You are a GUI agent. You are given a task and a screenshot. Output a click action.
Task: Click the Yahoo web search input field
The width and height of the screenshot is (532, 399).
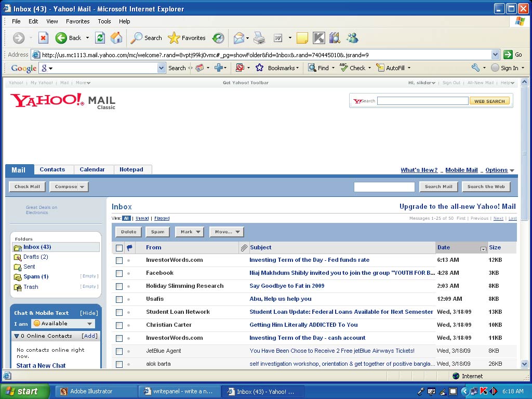click(423, 101)
